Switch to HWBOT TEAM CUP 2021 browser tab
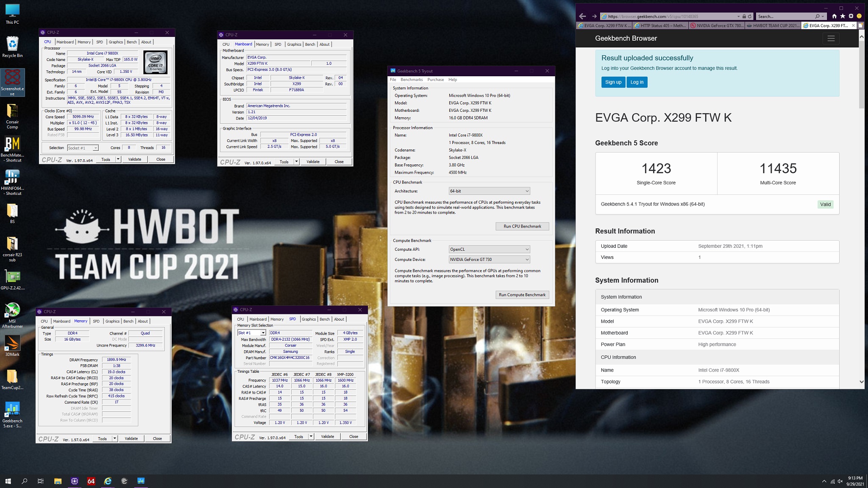The height and width of the screenshot is (488, 868). 773,25
